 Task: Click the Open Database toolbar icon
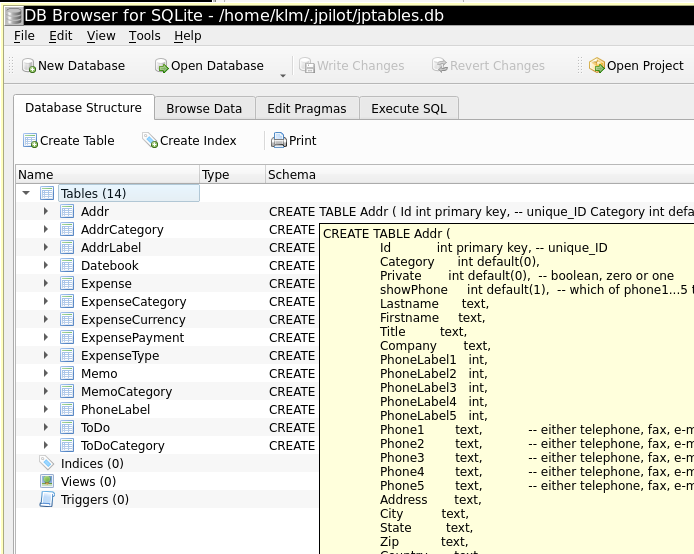coord(162,66)
